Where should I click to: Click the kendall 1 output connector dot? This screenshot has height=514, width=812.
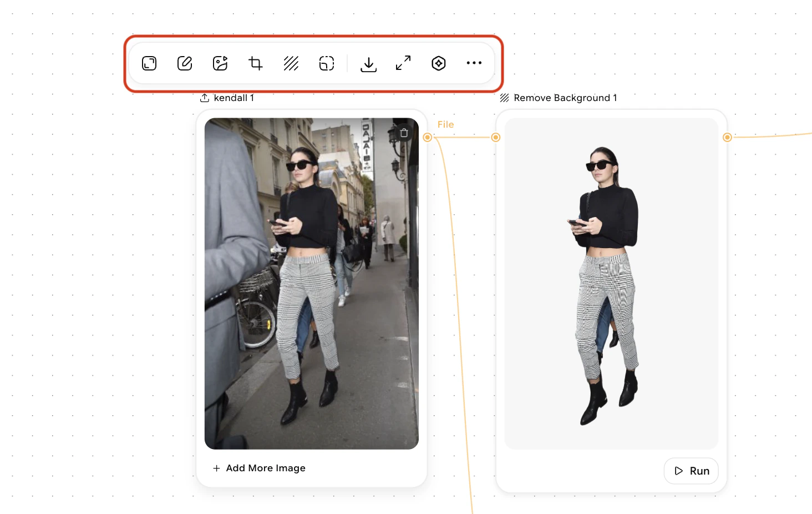click(428, 137)
